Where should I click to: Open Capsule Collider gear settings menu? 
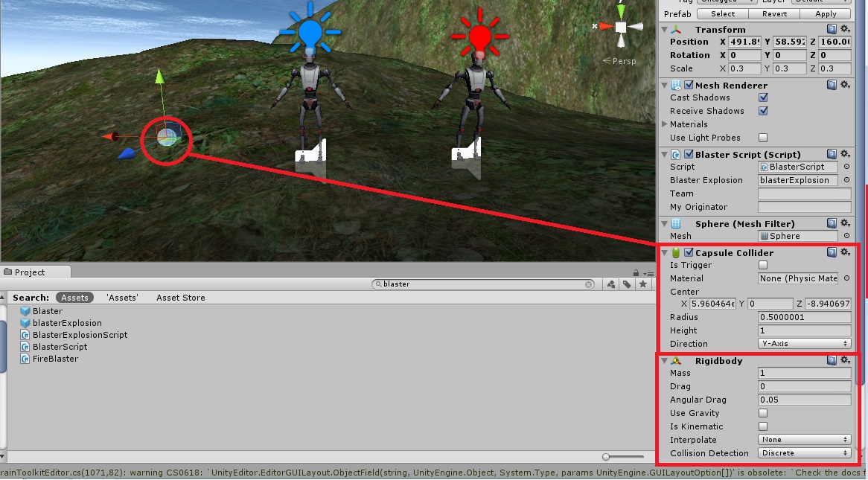[x=846, y=252]
